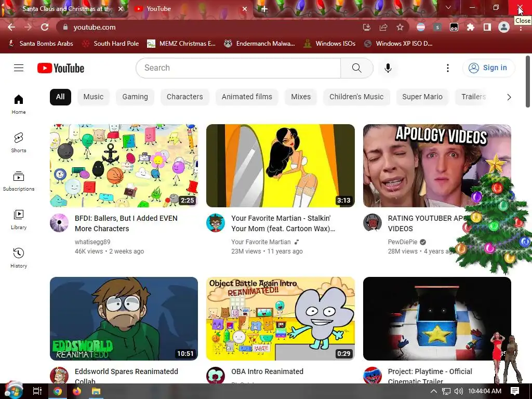Screen dimensions: 532x399
Task: Open the Object Battle Again Intro thumbnail
Action: pyautogui.click(x=280, y=318)
